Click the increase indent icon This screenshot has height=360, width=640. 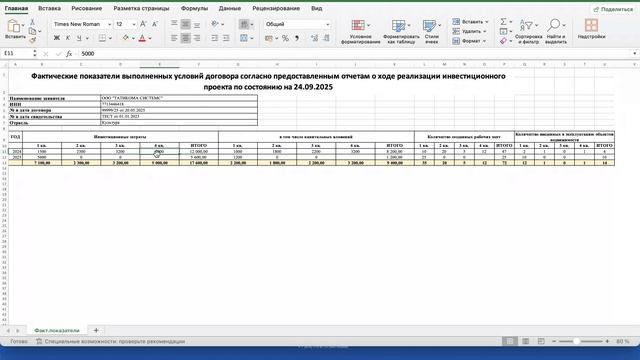(226, 38)
